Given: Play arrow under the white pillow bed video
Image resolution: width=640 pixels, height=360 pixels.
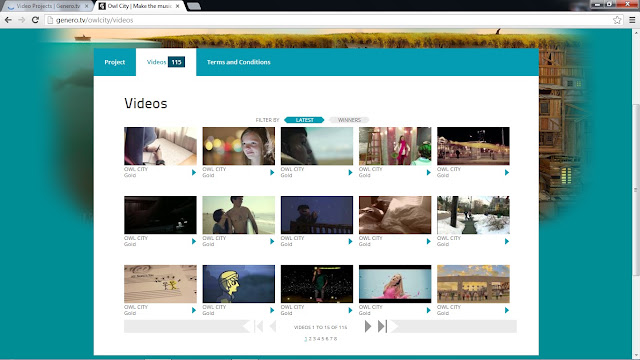Looking at the screenshot, I should [429, 242].
